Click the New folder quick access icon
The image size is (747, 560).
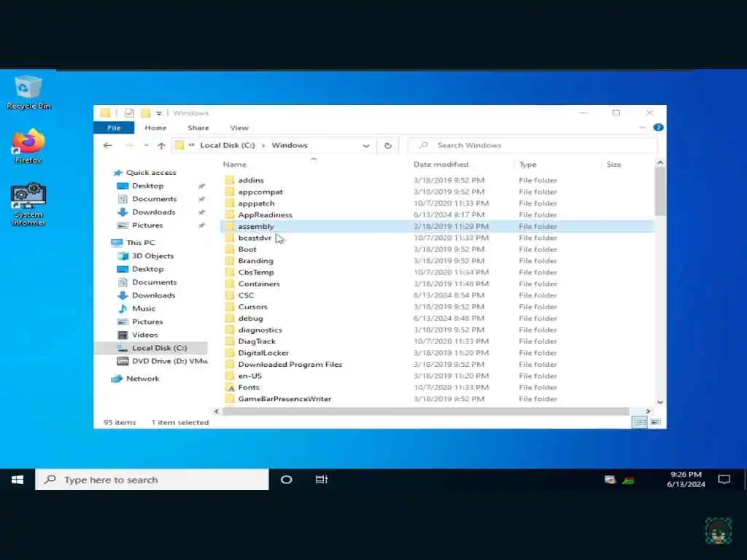coord(146,113)
